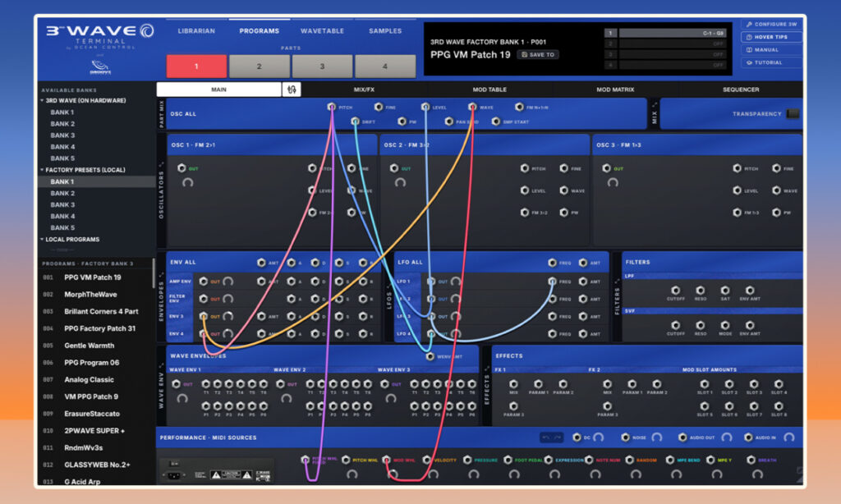Toggle Hover Tips option

click(771, 37)
